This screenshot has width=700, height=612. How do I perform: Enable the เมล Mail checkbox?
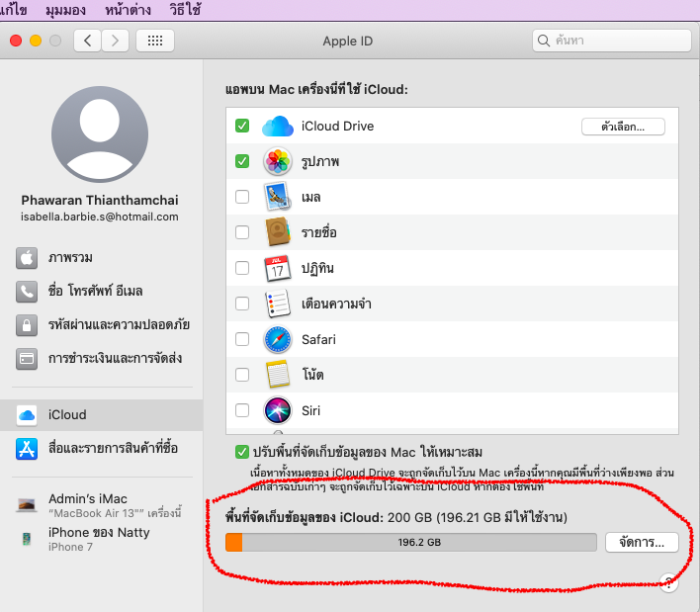point(242,197)
